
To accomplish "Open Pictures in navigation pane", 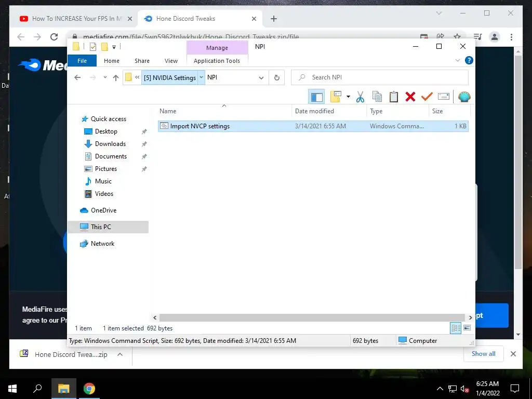I will [x=106, y=169].
